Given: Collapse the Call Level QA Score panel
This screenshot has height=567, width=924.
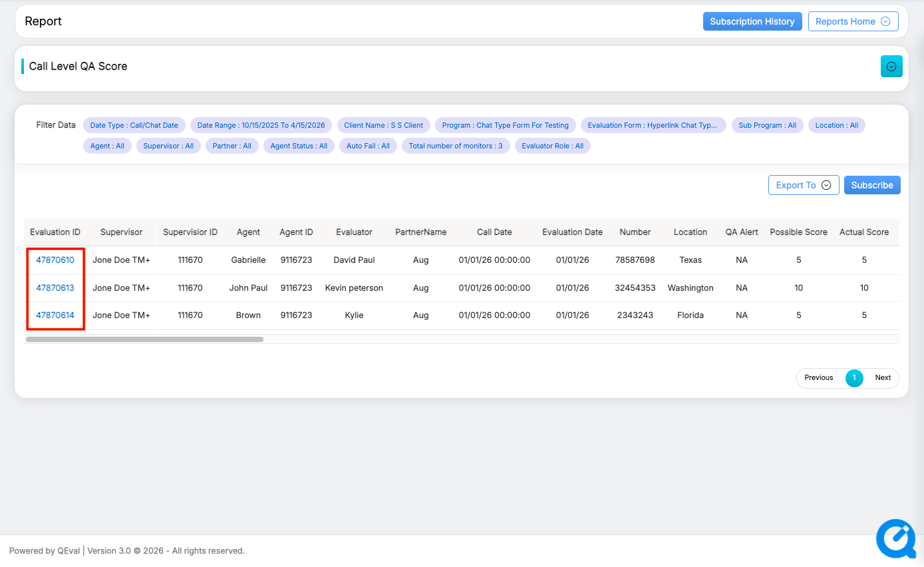Looking at the screenshot, I should point(891,67).
